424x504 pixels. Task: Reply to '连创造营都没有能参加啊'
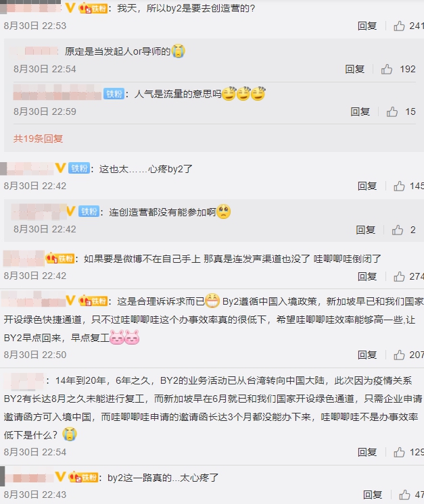365,230
